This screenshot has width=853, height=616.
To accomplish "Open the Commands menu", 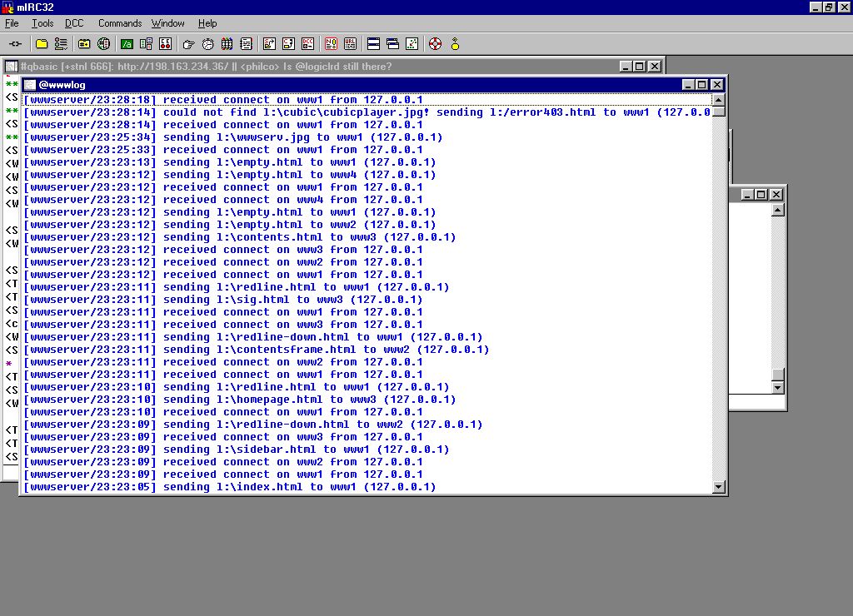I will coord(120,23).
